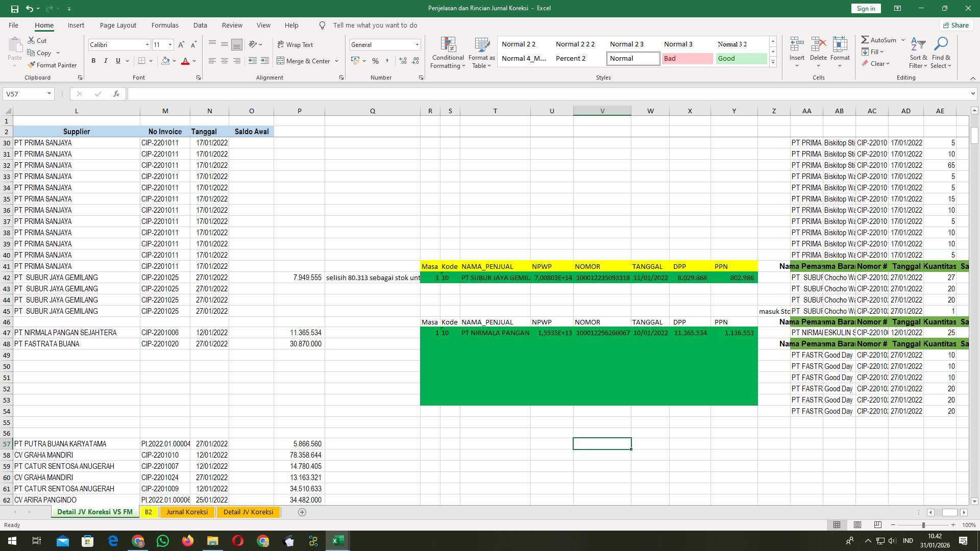Screen dimensions: 980x551
Task: Apply italic formatting
Action: tap(106, 61)
